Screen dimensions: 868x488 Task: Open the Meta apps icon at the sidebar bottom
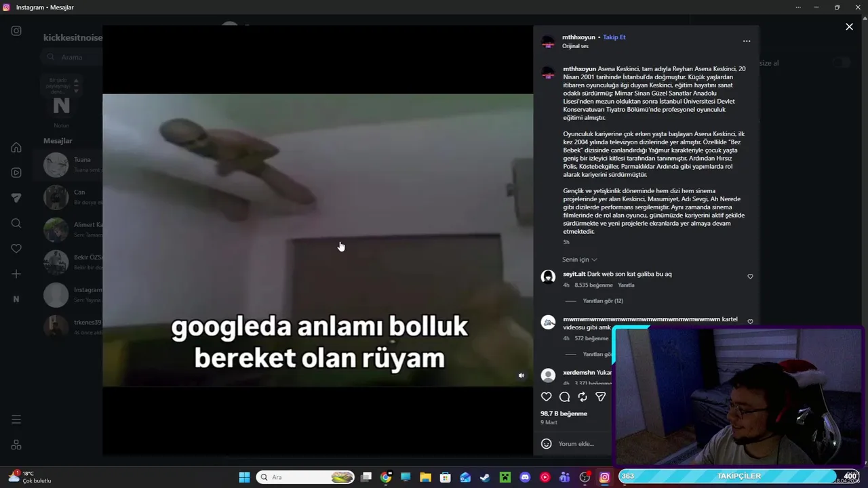click(16, 445)
